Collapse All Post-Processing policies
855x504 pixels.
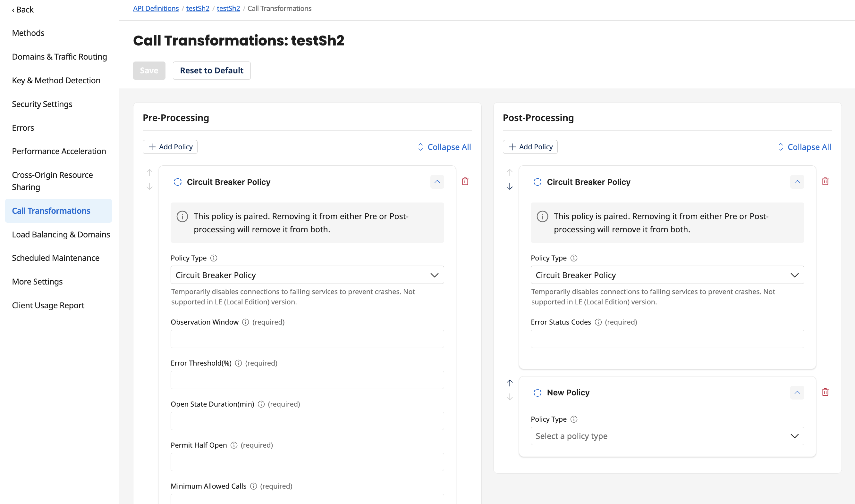coord(804,147)
